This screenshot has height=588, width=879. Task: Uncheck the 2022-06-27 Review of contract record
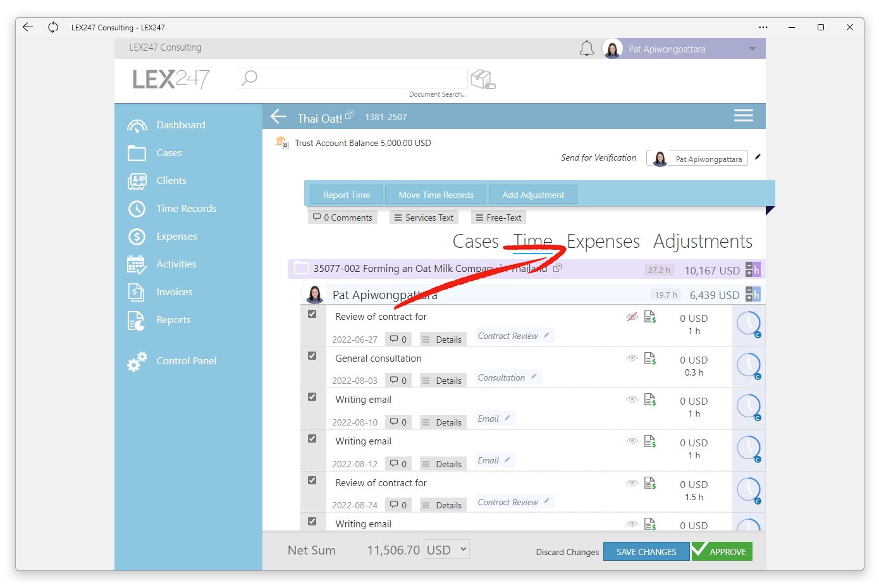point(312,314)
